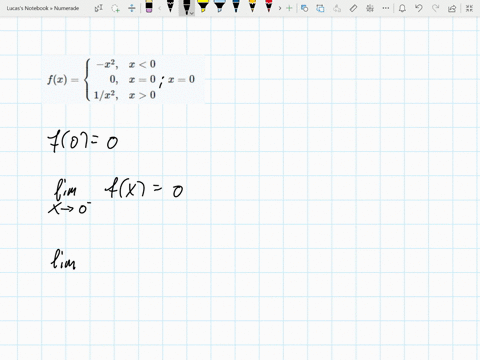Undo the last ink stroke
480x360 pixels.
coord(419,8)
